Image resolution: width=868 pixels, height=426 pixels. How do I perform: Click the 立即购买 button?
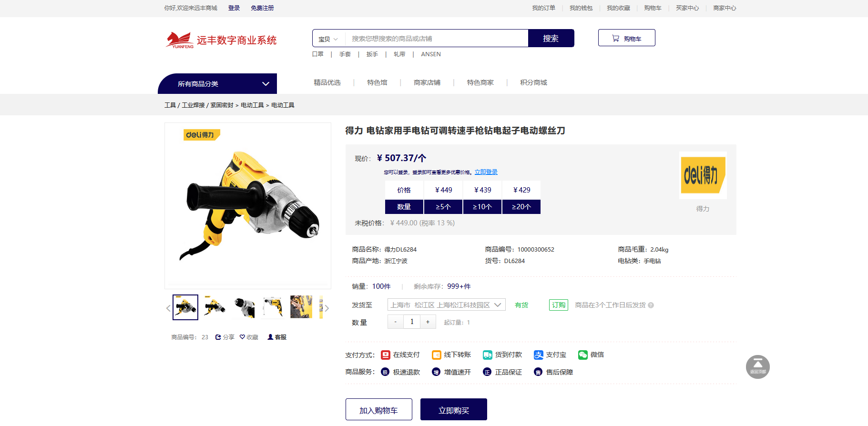pos(454,409)
